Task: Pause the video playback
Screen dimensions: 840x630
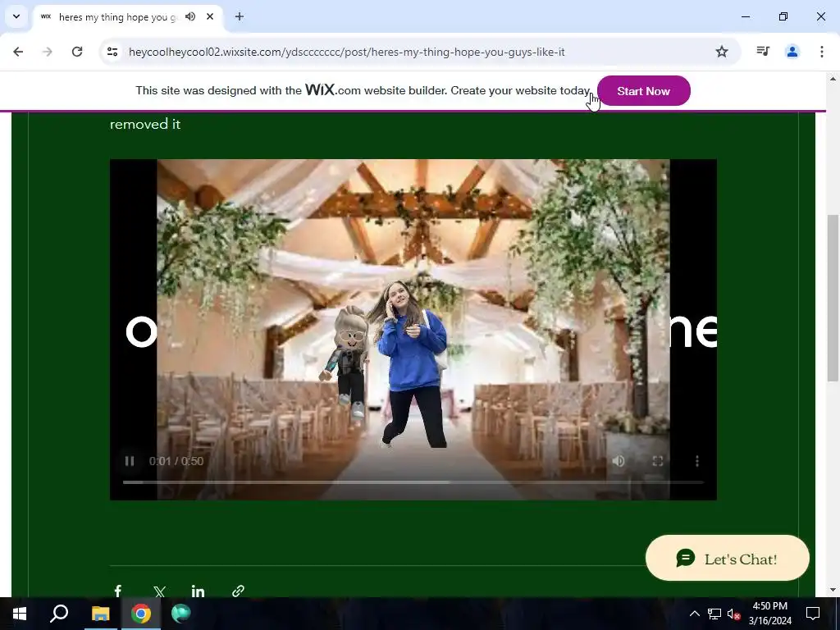Action: pyautogui.click(x=129, y=461)
